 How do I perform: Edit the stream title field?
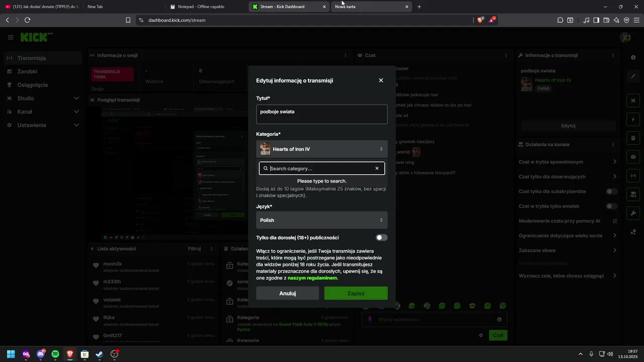pyautogui.click(x=321, y=114)
